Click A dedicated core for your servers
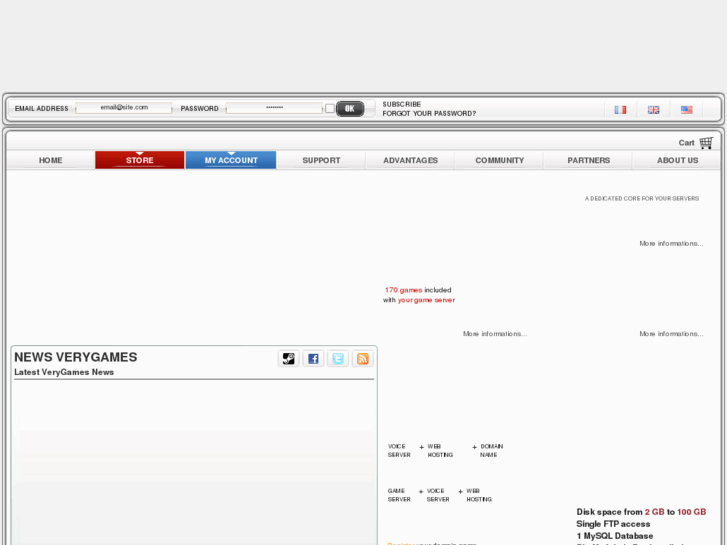The width and height of the screenshot is (727, 545). (x=642, y=199)
